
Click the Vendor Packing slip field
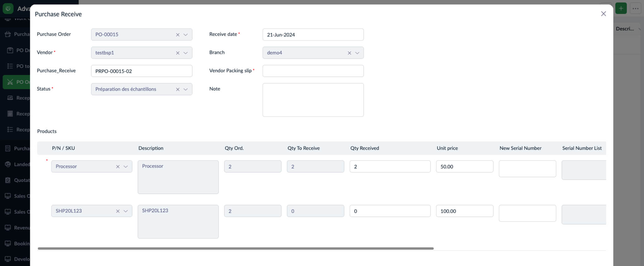click(x=313, y=71)
